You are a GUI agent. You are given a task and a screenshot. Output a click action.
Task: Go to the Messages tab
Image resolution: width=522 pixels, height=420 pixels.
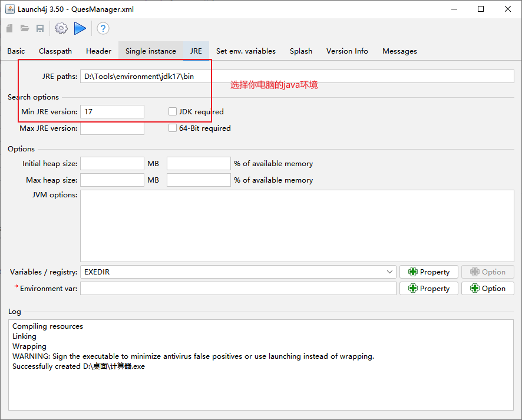pyautogui.click(x=399, y=51)
